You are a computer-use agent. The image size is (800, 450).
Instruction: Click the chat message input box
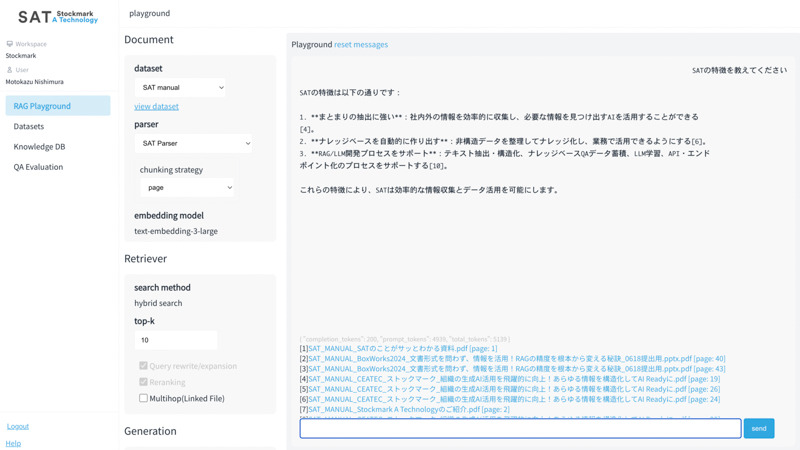[x=520, y=429]
